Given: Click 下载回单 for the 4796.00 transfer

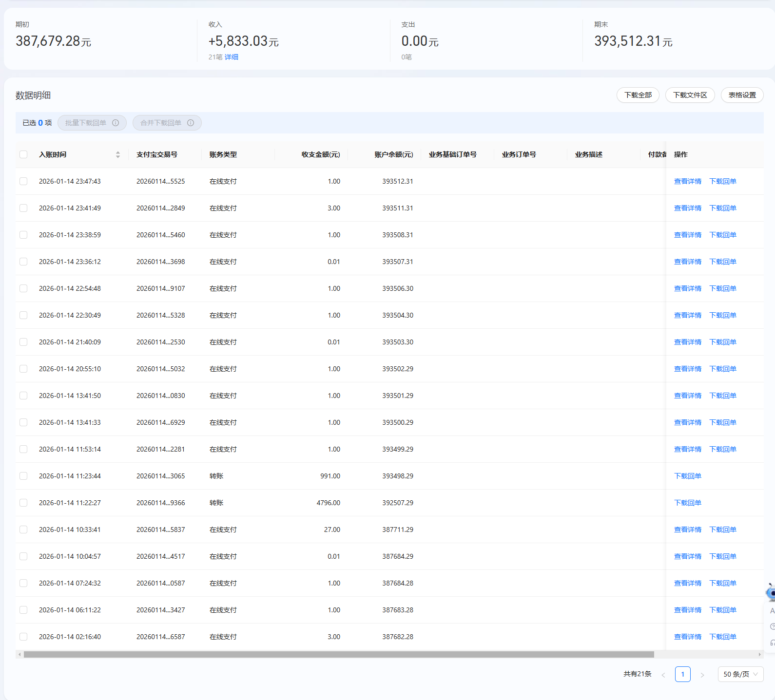Looking at the screenshot, I should pyautogui.click(x=687, y=503).
